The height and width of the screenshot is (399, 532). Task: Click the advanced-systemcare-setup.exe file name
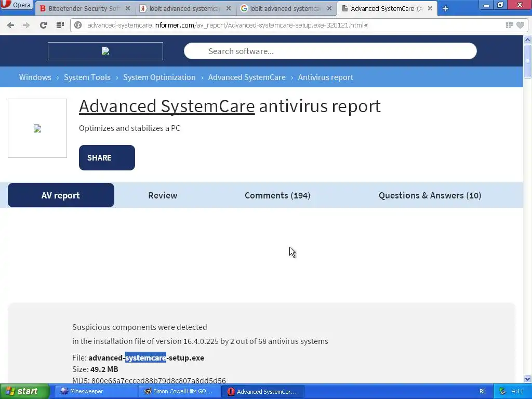coord(146,357)
